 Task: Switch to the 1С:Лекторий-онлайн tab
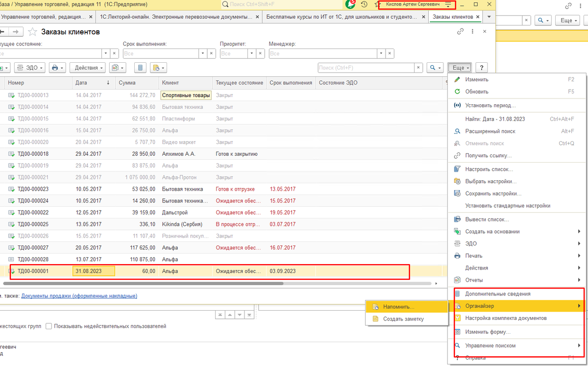pyautogui.click(x=178, y=17)
